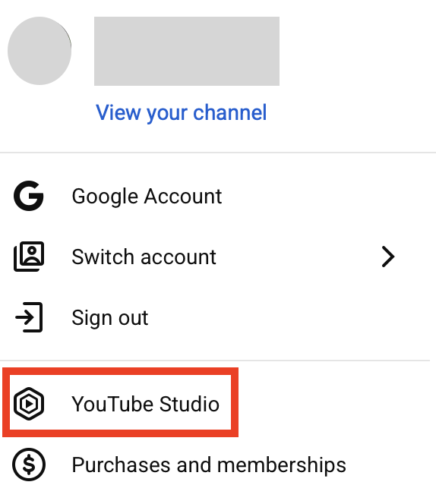Click the circular profile avatar
Screen dimensions: 436x504
tap(39, 51)
